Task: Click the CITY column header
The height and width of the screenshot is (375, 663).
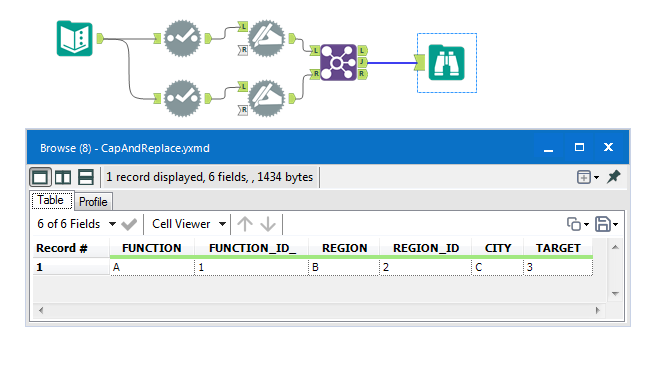Action: (x=498, y=248)
